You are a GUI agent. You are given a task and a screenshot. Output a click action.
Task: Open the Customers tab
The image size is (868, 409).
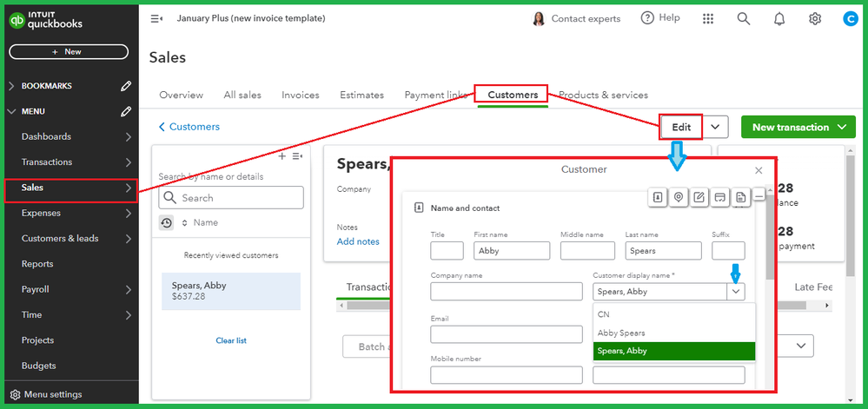point(513,95)
